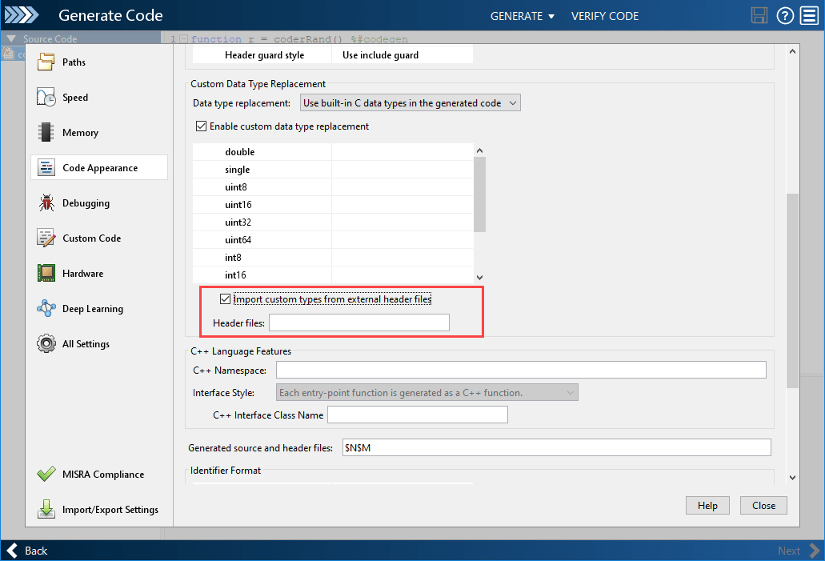
Task: Click the settings panel scroll down arrow
Action: click(792, 478)
